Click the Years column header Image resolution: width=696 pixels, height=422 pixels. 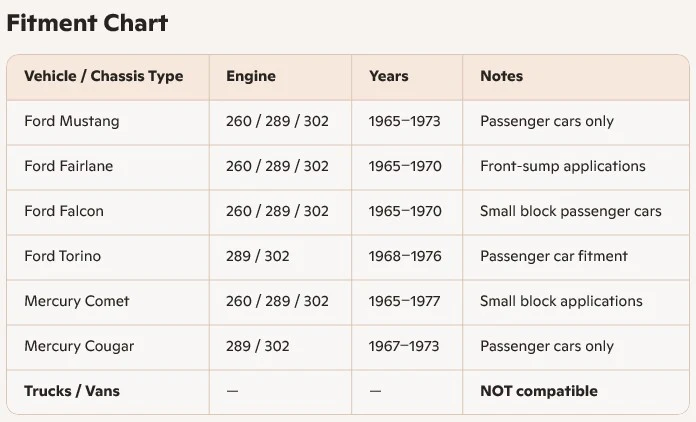[388, 76]
